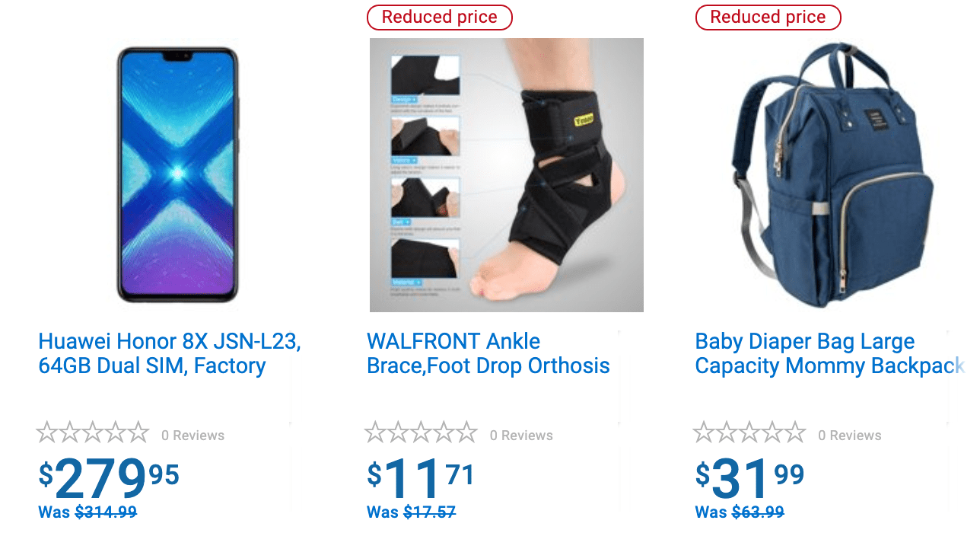Click Reduced price badge above diaper backpack
The image size is (980, 533).
pyautogui.click(x=768, y=17)
